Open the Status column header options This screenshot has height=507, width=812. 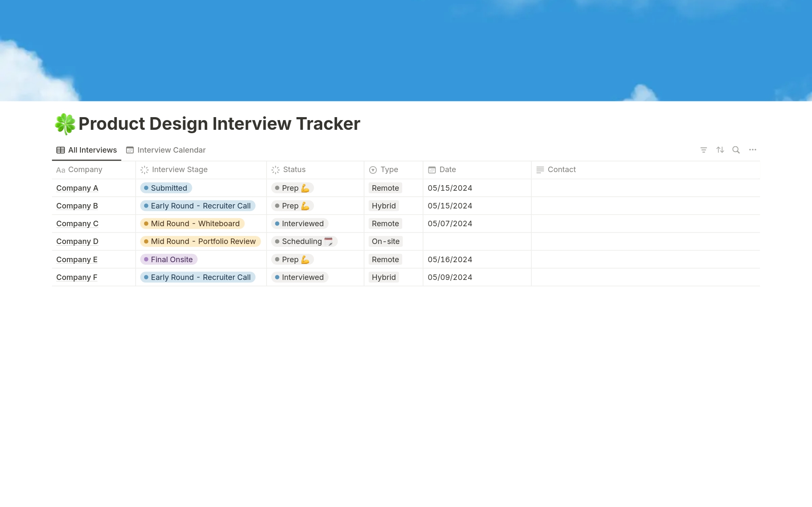click(294, 170)
